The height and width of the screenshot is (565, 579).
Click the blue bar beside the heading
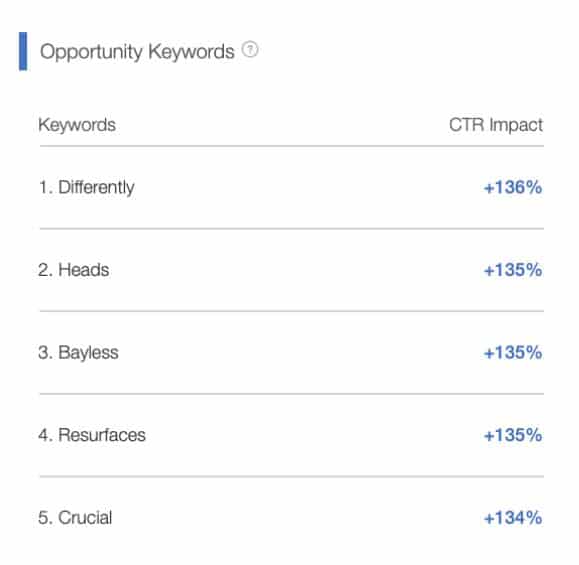23,51
